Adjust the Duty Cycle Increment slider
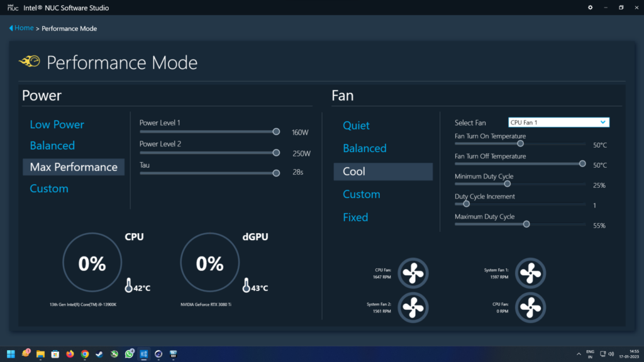 coord(520,204)
